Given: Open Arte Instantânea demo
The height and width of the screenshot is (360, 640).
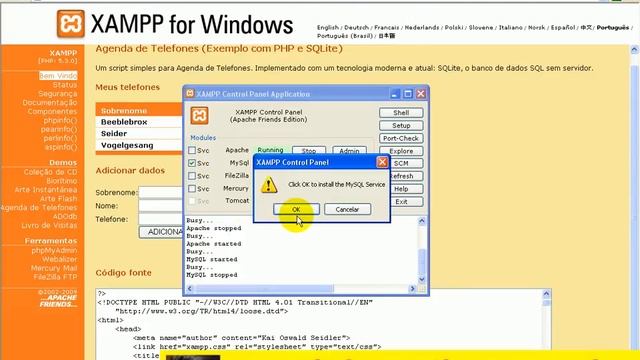Looking at the screenshot, I should pyautogui.click(x=46, y=190).
